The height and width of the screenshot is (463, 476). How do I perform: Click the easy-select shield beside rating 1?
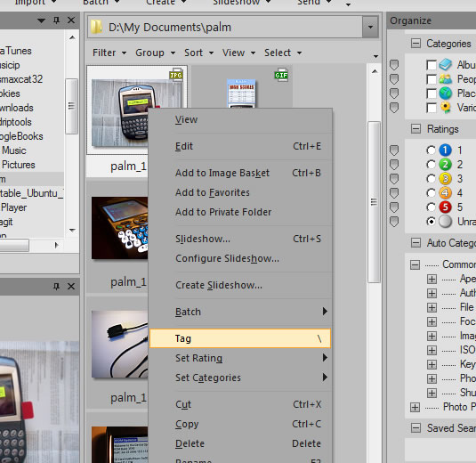pyautogui.click(x=394, y=150)
